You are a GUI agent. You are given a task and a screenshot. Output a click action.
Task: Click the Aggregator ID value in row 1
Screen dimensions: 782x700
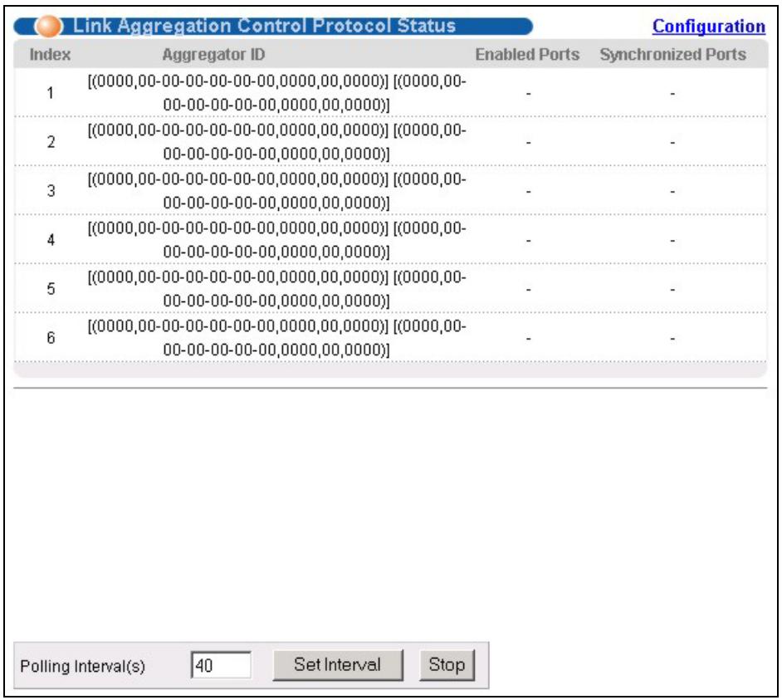pyautogui.click(x=276, y=93)
